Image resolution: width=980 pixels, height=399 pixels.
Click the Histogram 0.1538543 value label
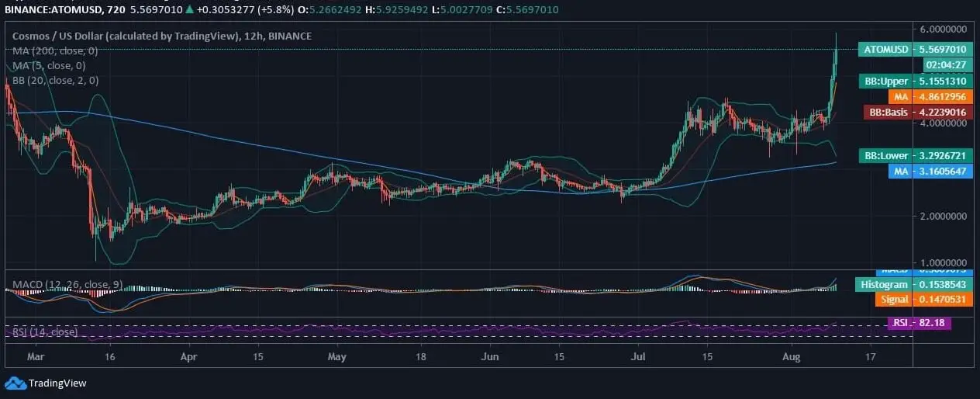click(914, 285)
